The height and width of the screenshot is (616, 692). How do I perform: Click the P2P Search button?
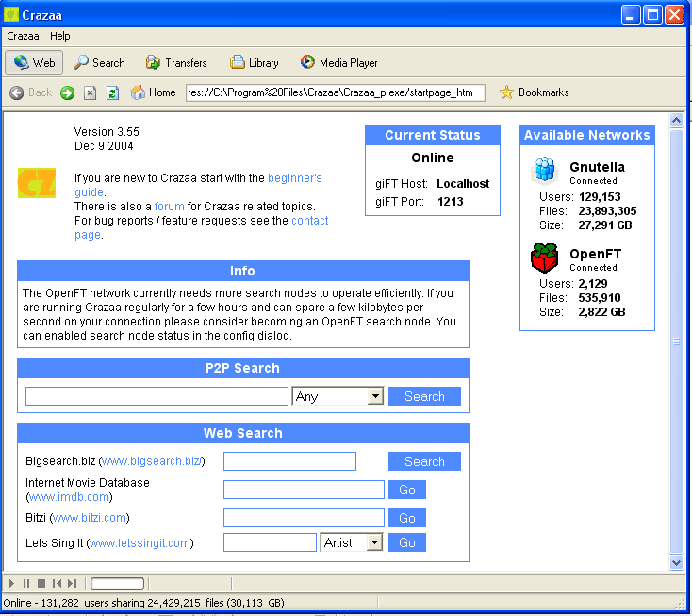(424, 396)
